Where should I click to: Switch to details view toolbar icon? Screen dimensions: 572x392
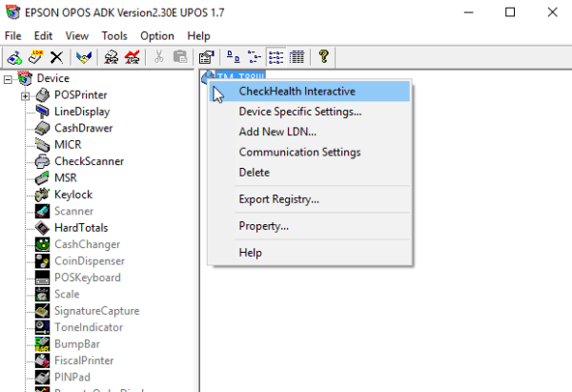point(296,58)
